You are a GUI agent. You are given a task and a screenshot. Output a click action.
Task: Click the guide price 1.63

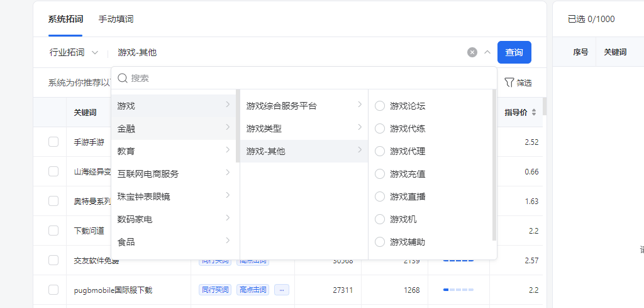531,201
